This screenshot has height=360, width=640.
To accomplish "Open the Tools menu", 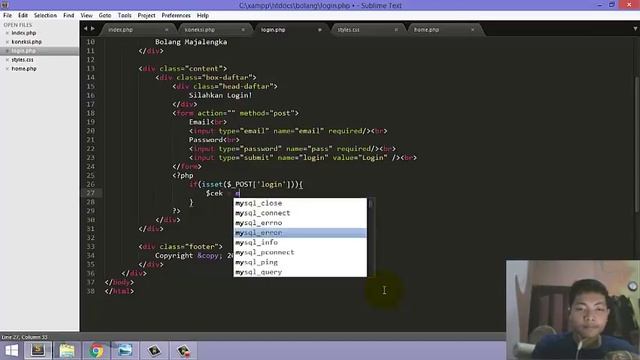I will (x=124, y=15).
